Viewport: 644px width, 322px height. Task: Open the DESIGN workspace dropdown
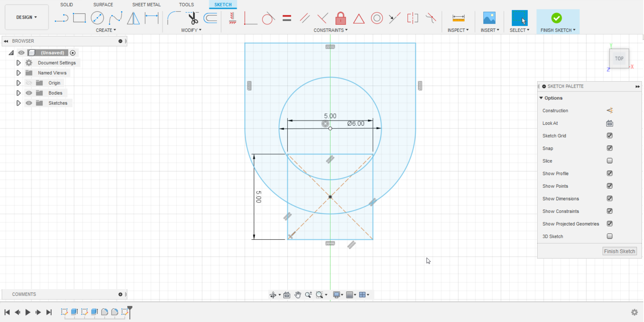(x=26, y=17)
